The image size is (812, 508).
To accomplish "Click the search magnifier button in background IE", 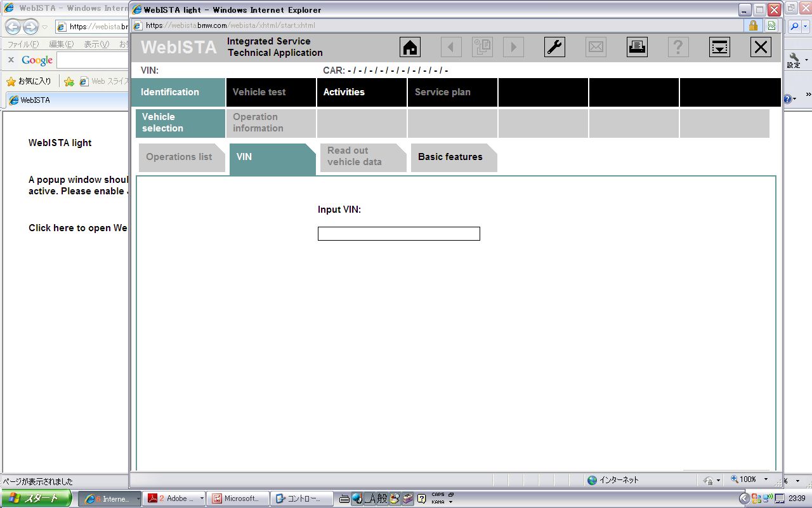I will [795, 27].
